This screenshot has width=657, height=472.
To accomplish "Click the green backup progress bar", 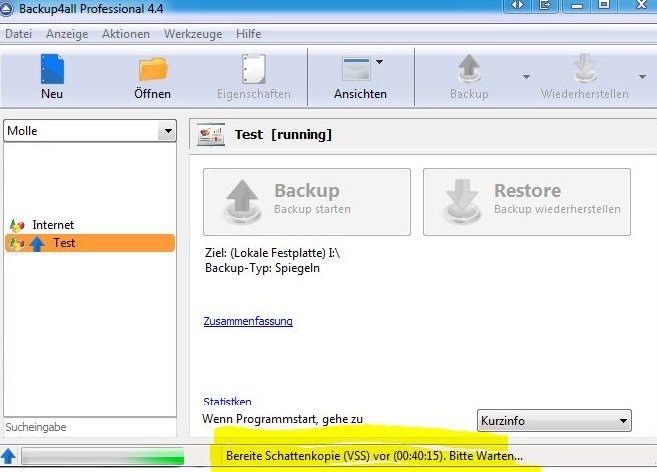I will (x=103, y=456).
